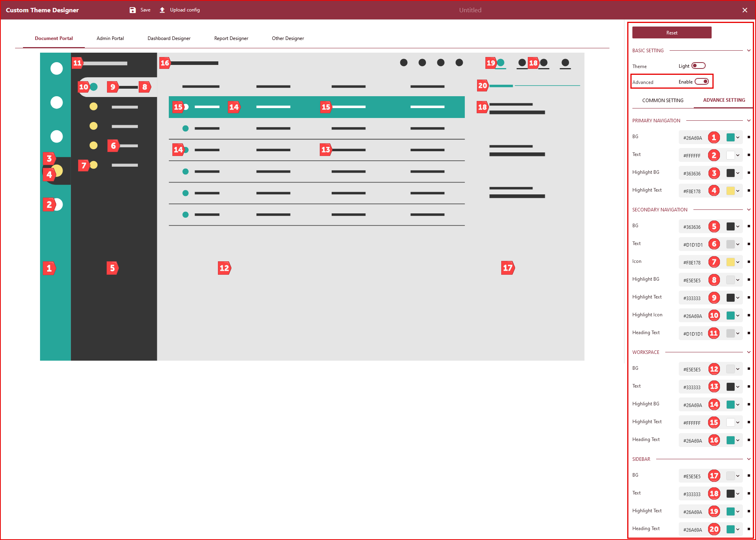Open the Secondary Navigation Icon color dropdown

(x=738, y=262)
